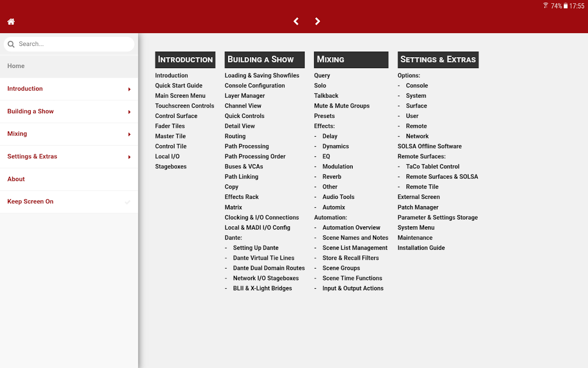Viewport: 588px width, 368px height.
Task: Navigate back with left arrow
Action: (x=296, y=21)
